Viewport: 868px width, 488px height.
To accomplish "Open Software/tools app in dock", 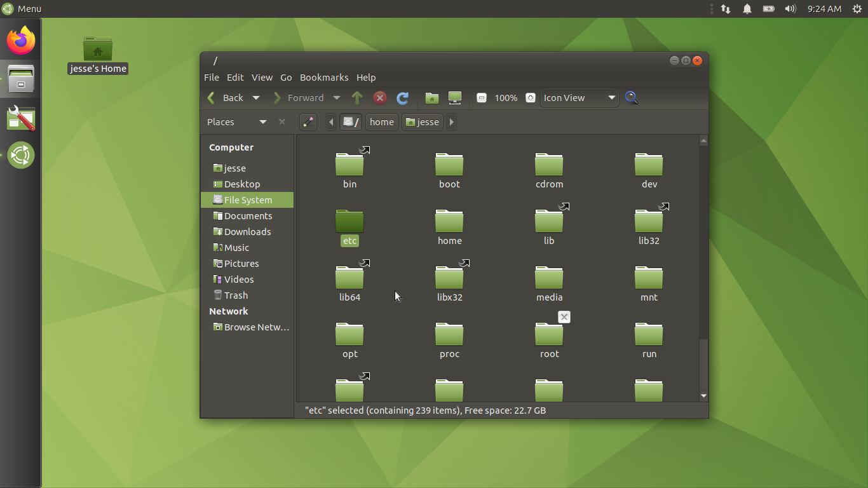I will (21, 118).
